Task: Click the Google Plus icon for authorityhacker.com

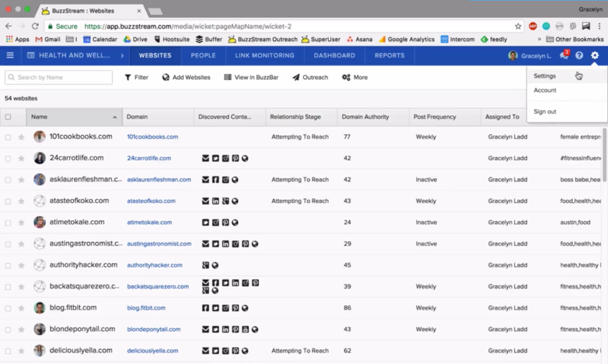Action: point(205,265)
